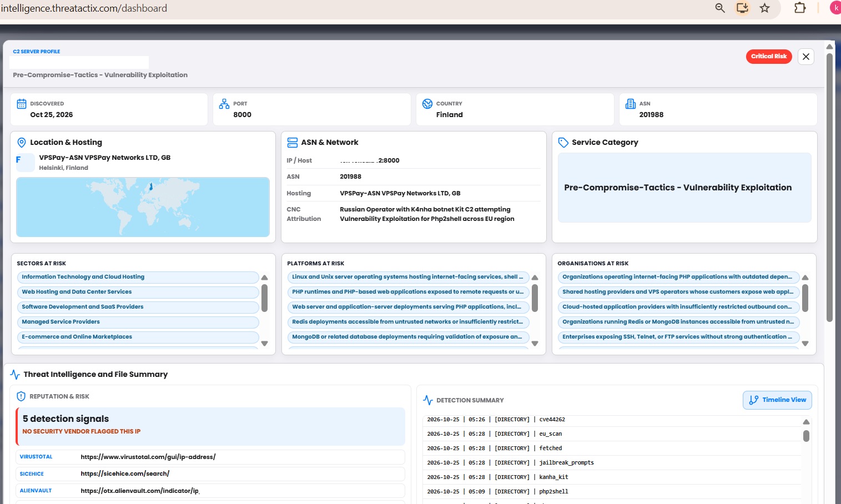Click the page scrollbar up arrow

tap(829, 47)
